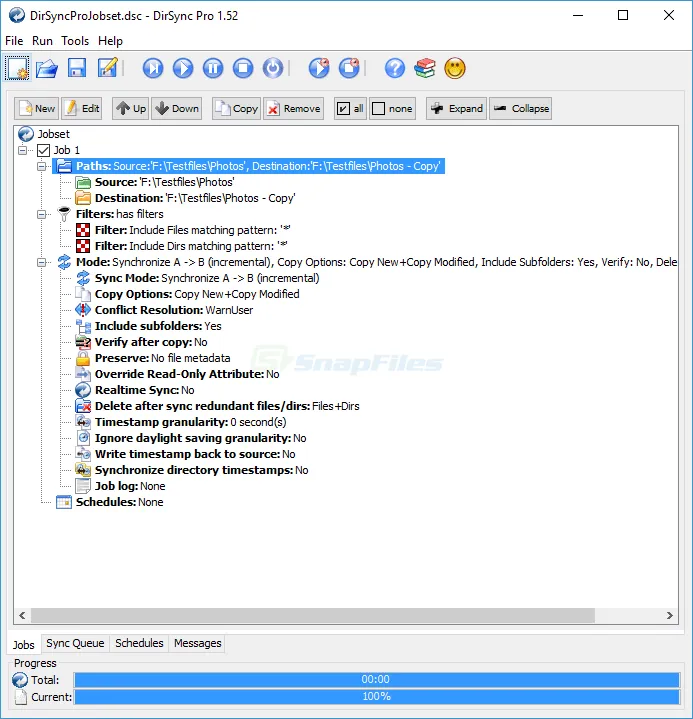Screen dimensions: 693x719
Task: Open the File menu
Action: click(14, 41)
